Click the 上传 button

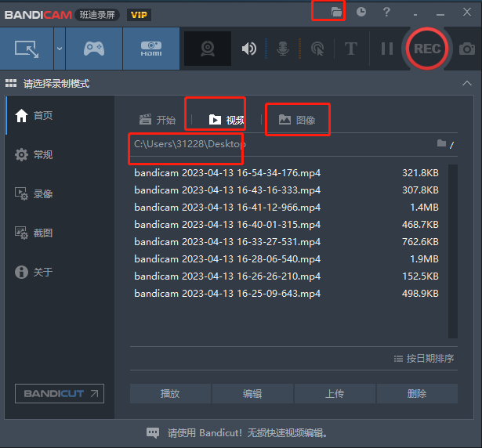pos(335,393)
